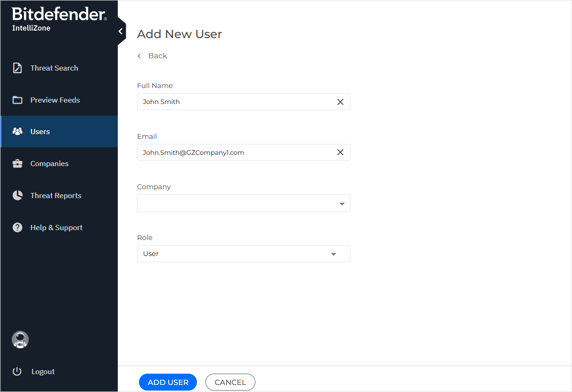Click the Threat Search document icon

pyautogui.click(x=17, y=68)
